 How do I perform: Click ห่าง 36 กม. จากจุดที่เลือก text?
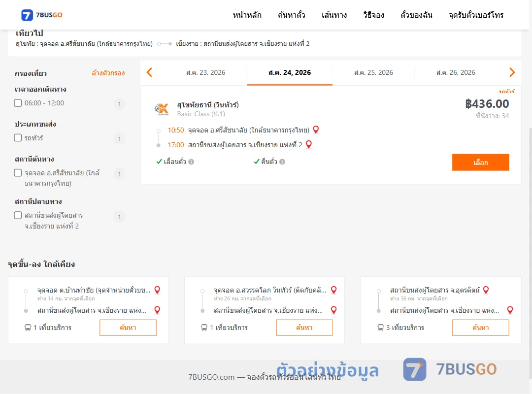[419, 298]
